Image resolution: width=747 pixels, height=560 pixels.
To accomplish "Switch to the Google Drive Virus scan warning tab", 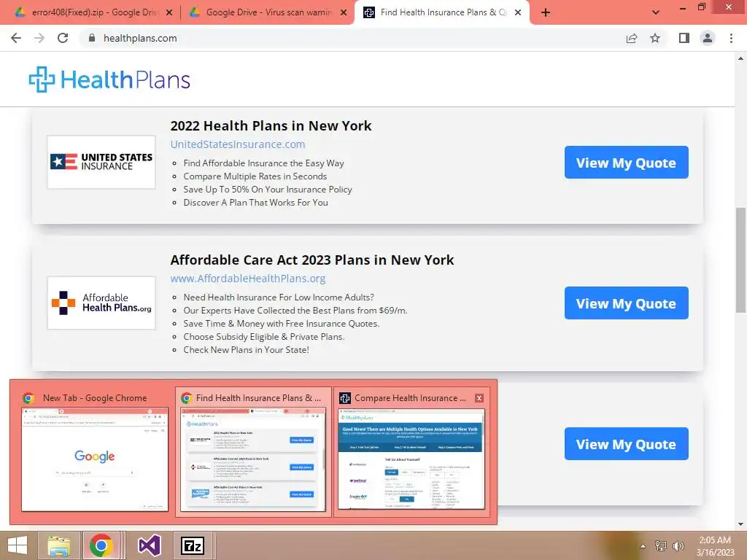I will [x=267, y=12].
